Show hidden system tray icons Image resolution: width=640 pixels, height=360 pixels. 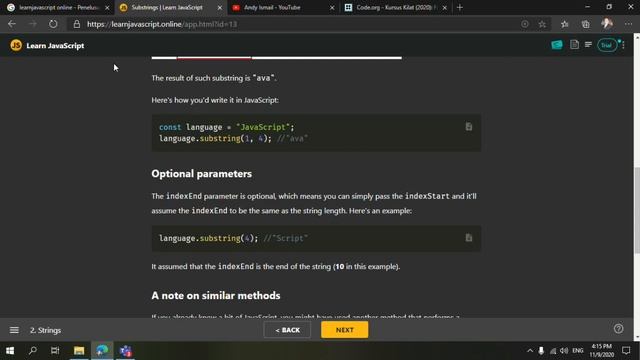[x=530, y=351]
